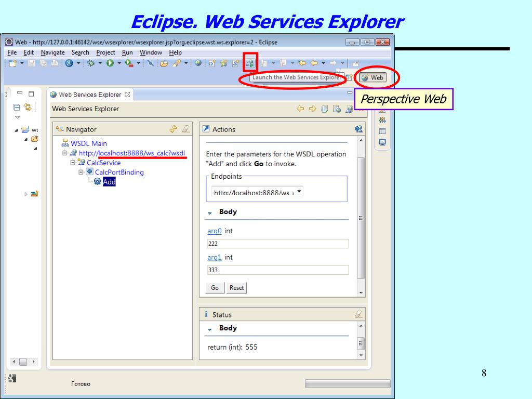Toggle the Web perspective button
The width and height of the screenshot is (532, 399).
click(373, 77)
